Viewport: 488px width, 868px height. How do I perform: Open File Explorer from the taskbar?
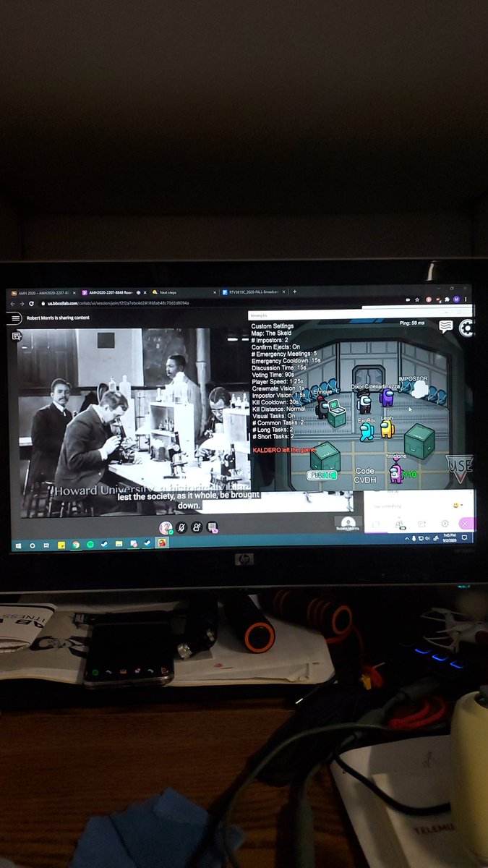[119, 543]
